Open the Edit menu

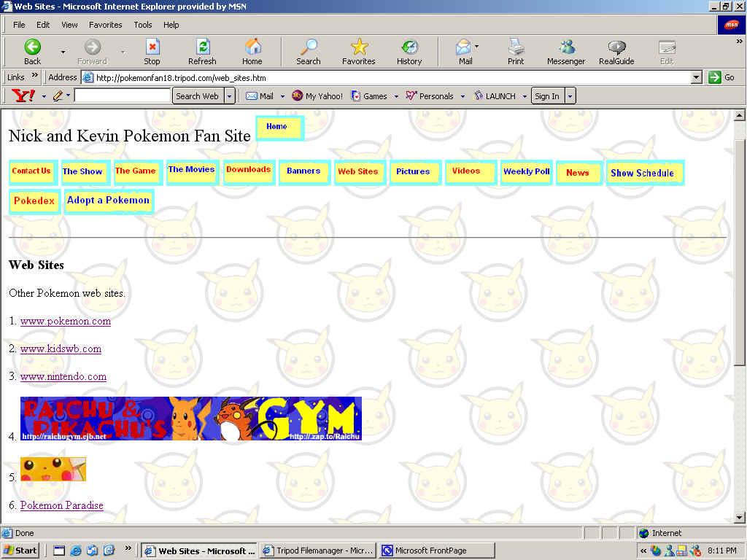pos(43,25)
